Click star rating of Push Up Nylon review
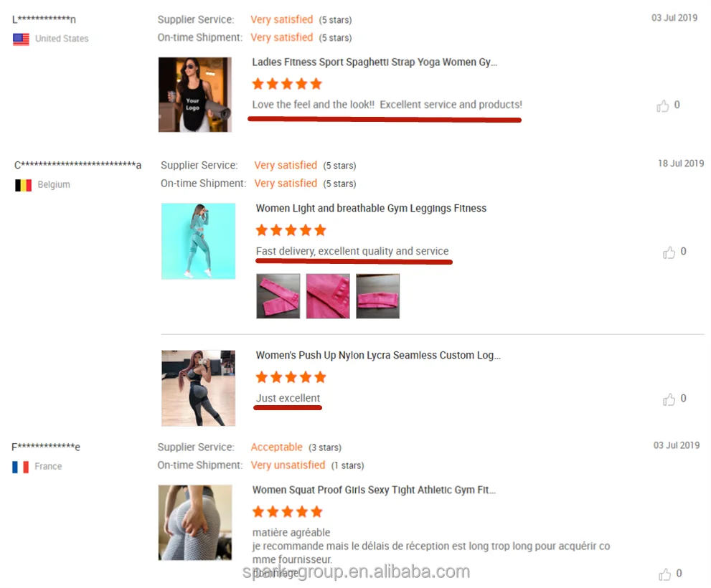The width and height of the screenshot is (711, 588). pos(291,377)
